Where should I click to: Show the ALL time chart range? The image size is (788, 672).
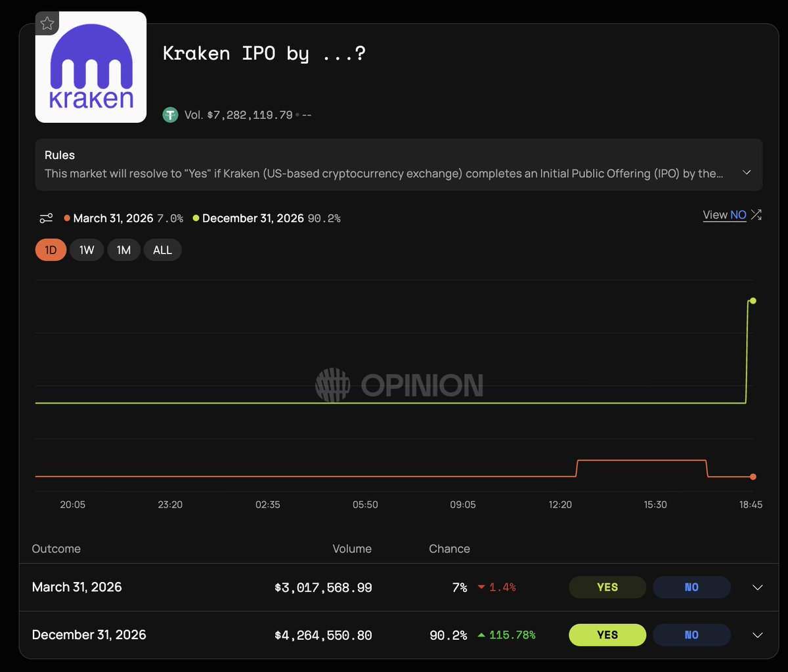pos(162,250)
